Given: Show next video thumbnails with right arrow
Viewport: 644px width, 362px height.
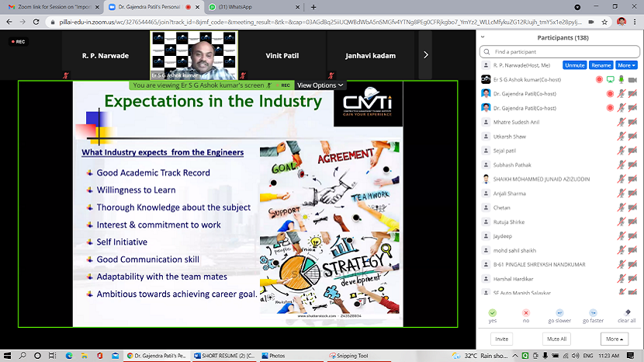Looking at the screenshot, I should coord(425,54).
